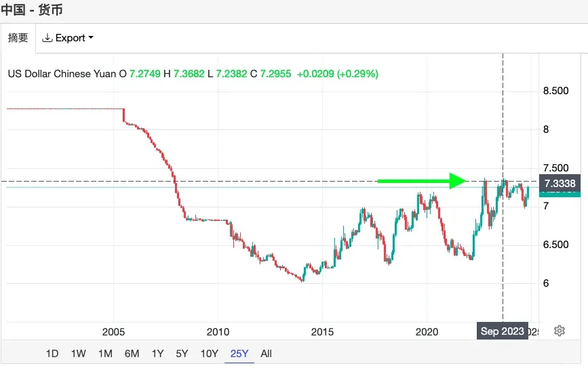Image resolution: width=588 pixels, height=370 pixels.
Task: Click the 2020 time axis label
Action: click(427, 332)
